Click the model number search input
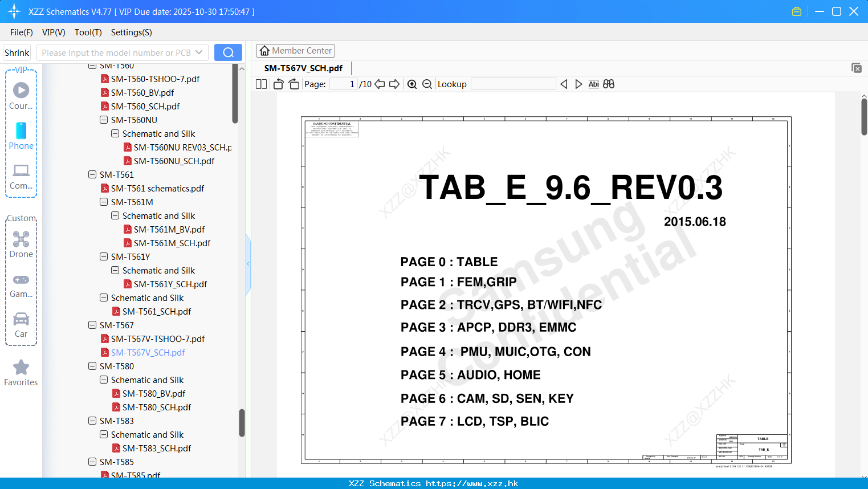The height and width of the screenshot is (489, 868). 116,52
